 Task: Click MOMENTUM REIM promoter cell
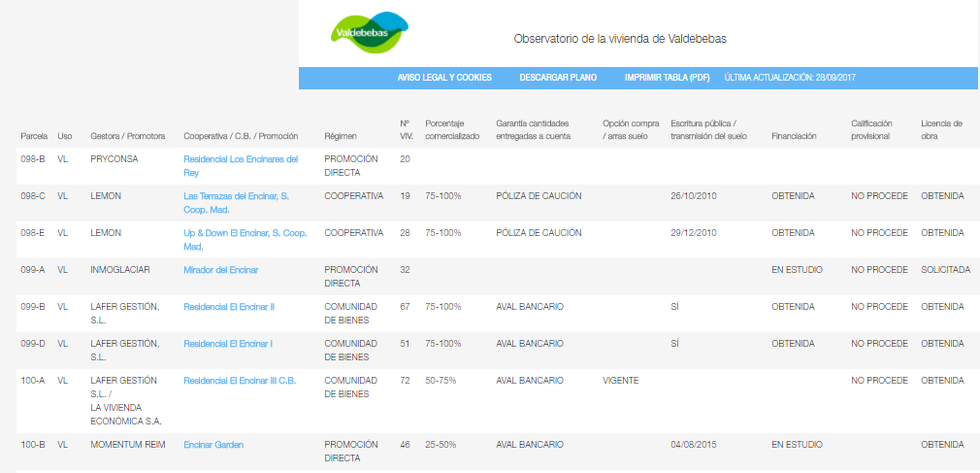point(128,445)
